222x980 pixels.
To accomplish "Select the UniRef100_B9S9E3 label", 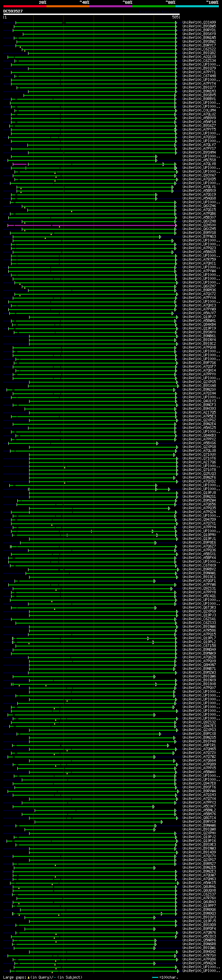I will 199,844.
